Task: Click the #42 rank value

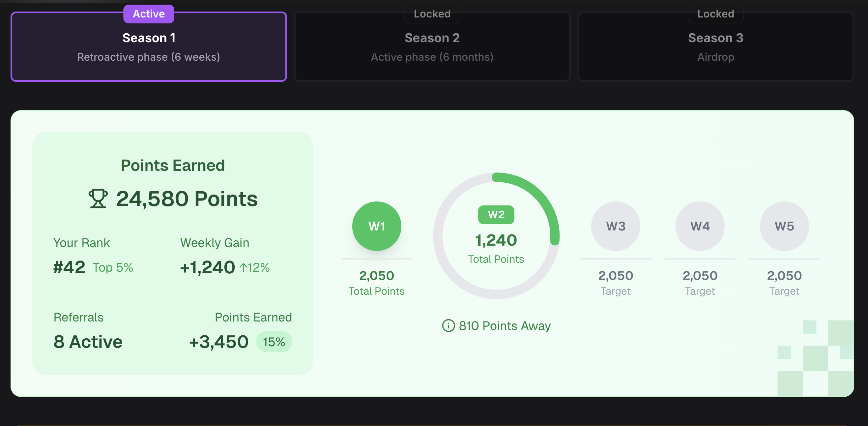Action: click(69, 268)
